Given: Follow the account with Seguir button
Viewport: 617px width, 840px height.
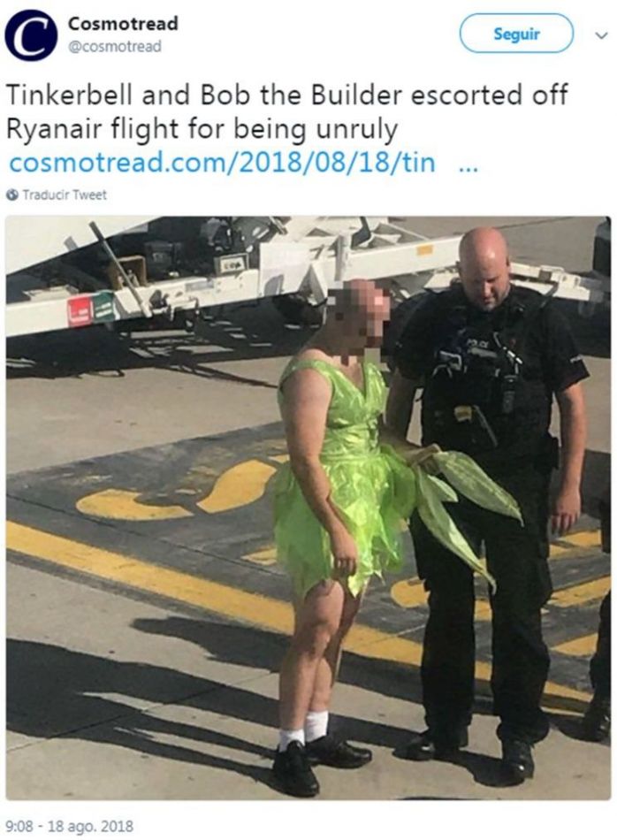Looking at the screenshot, I should point(516,34).
